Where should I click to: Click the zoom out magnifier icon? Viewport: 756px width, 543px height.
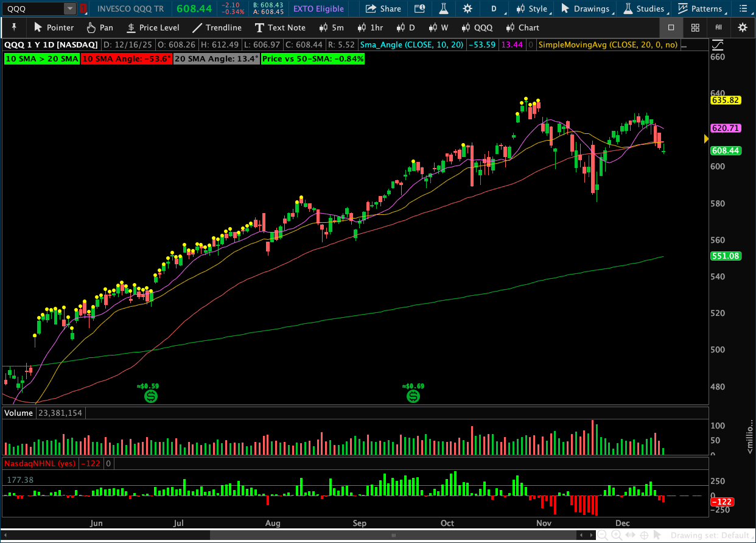click(x=603, y=535)
